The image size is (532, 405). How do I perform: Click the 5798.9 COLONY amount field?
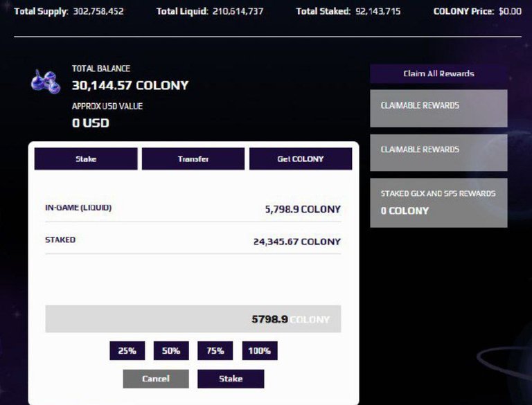click(x=193, y=319)
